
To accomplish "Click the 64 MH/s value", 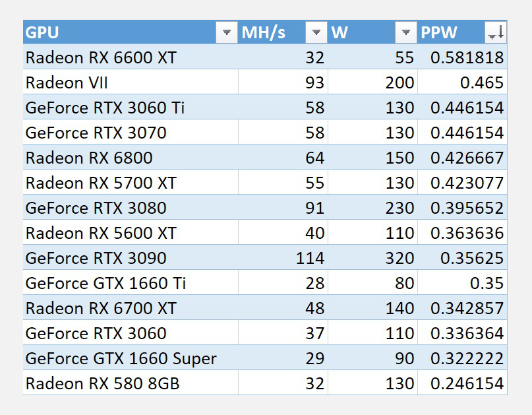I will [x=315, y=158].
